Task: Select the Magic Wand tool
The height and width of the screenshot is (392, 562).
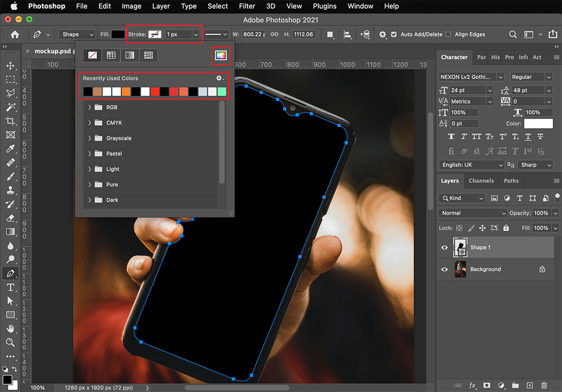Action: (x=10, y=107)
